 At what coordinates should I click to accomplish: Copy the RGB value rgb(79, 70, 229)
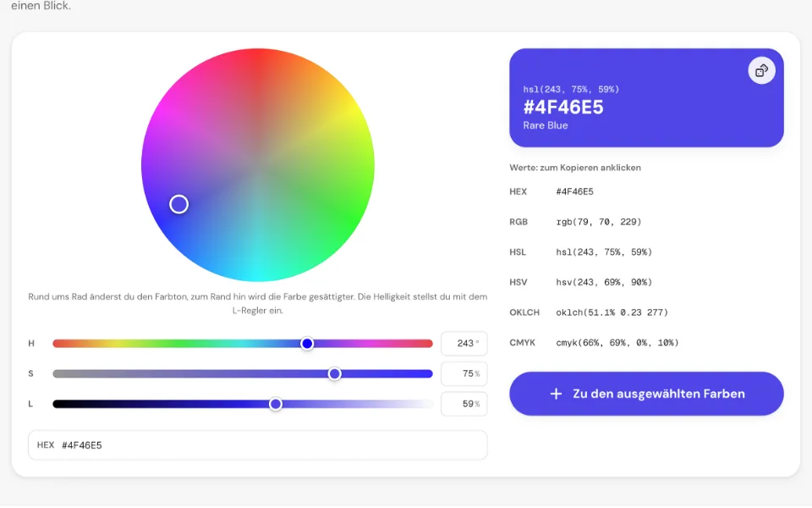[599, 222]
